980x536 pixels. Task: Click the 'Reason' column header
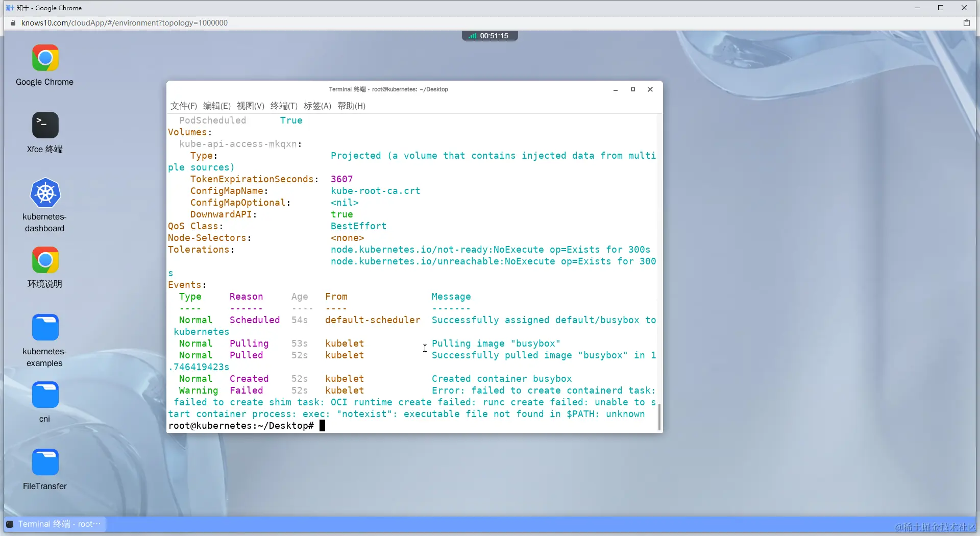click(x=247, y=297)
